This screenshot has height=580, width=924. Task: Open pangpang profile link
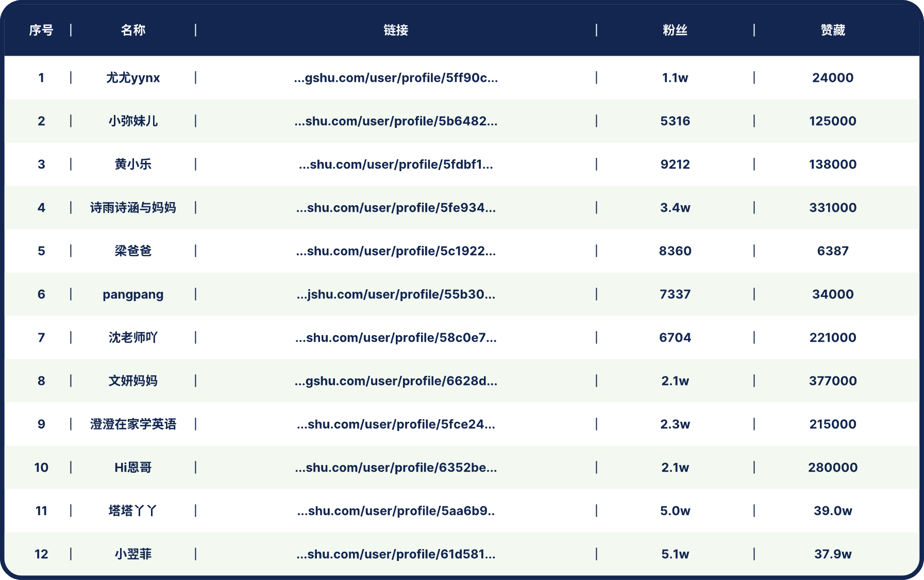[396, 294]
